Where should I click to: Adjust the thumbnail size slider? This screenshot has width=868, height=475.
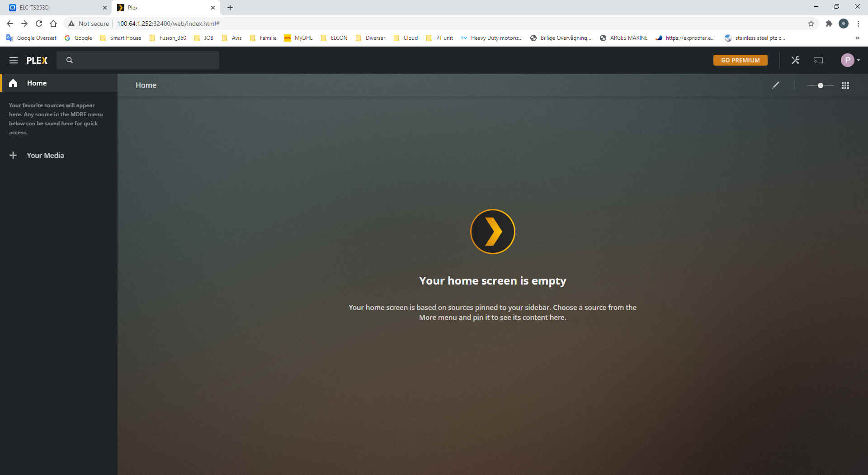pos(821,85)
